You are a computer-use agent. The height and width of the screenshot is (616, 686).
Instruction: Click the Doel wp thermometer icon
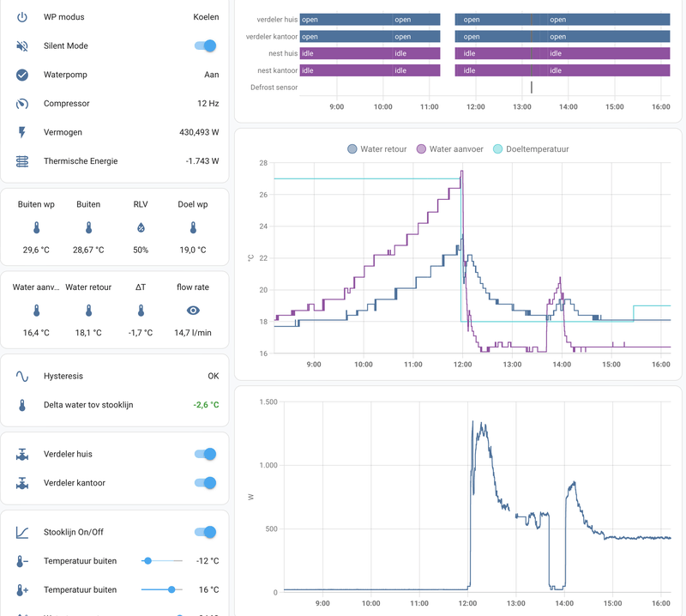click(x=193, y=227)
